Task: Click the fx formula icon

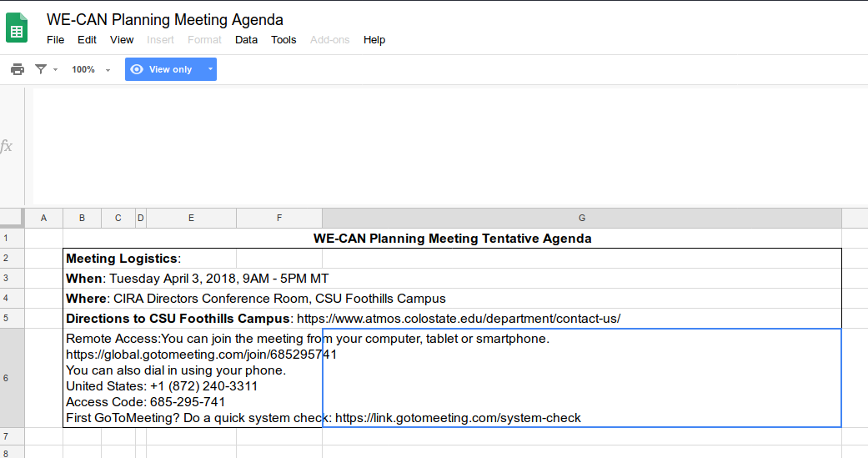Action: point(7,147)
